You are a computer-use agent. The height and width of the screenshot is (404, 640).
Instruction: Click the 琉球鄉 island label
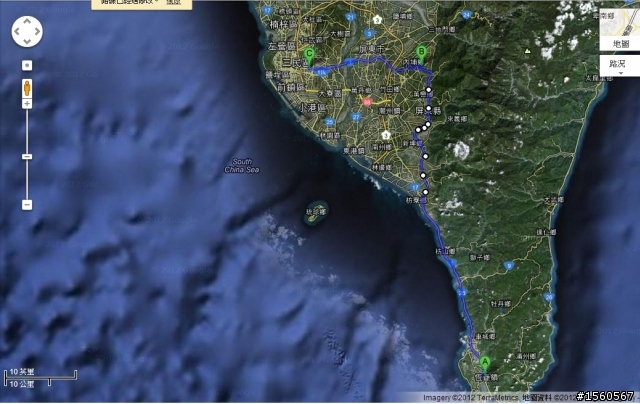click(x=316, y=211)
